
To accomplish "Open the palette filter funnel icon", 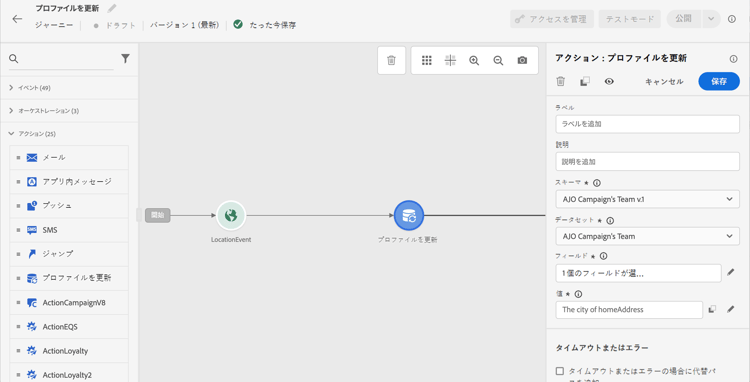I will (125, 59).
